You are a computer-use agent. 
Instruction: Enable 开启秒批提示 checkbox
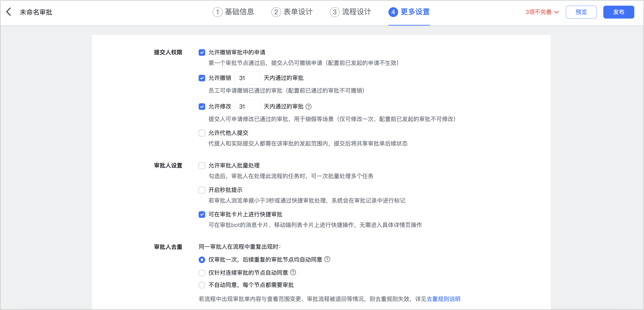(202, 190)
